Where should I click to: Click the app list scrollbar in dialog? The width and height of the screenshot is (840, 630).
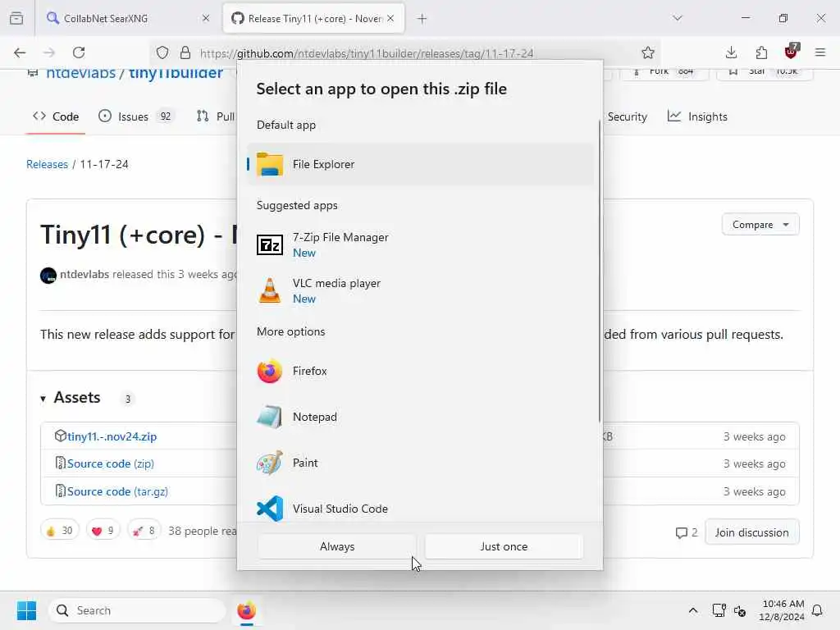point(600,271)
